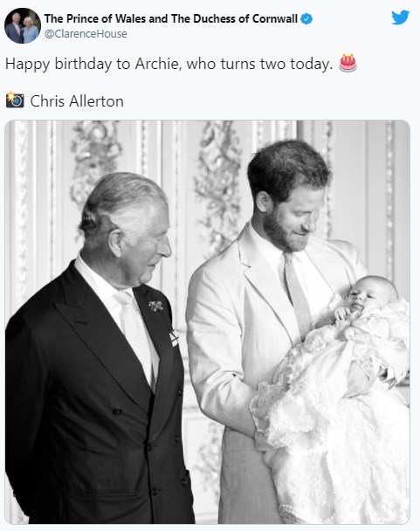Click the word "Archie" in the tweet

click(x=157, y=64)
